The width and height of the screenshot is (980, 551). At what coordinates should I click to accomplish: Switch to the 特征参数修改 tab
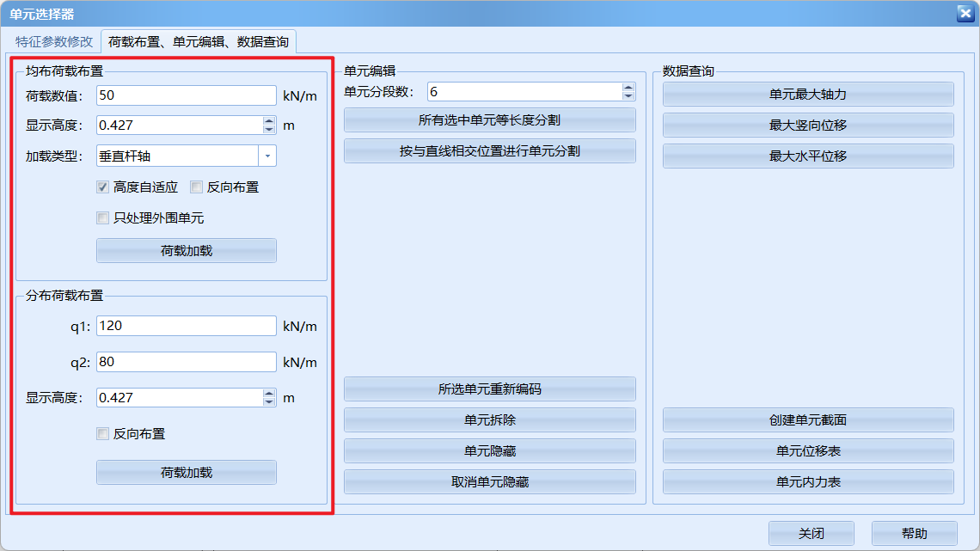click(53, 41)
